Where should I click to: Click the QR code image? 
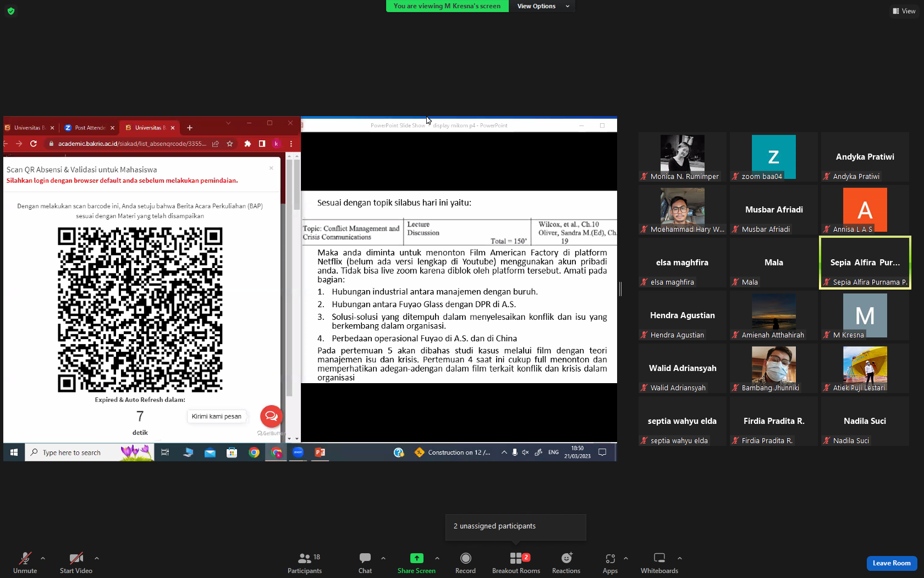[140, 310]
